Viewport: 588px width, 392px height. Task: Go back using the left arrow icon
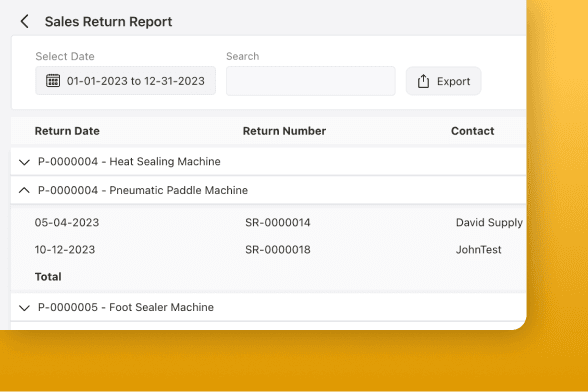(24, 21)
